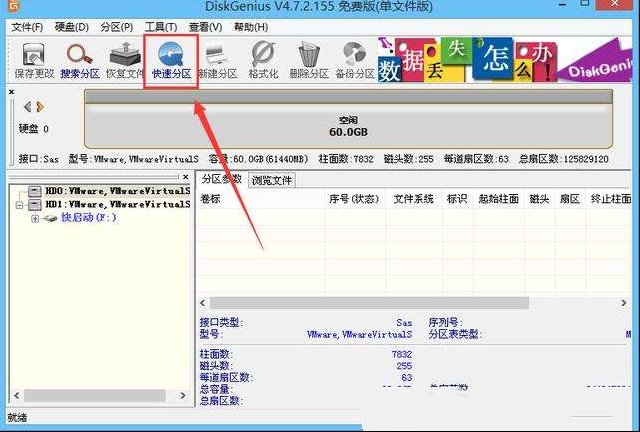Click the 文件系统 column header
This screenshot has height=432, width=640.
point(413,199)
